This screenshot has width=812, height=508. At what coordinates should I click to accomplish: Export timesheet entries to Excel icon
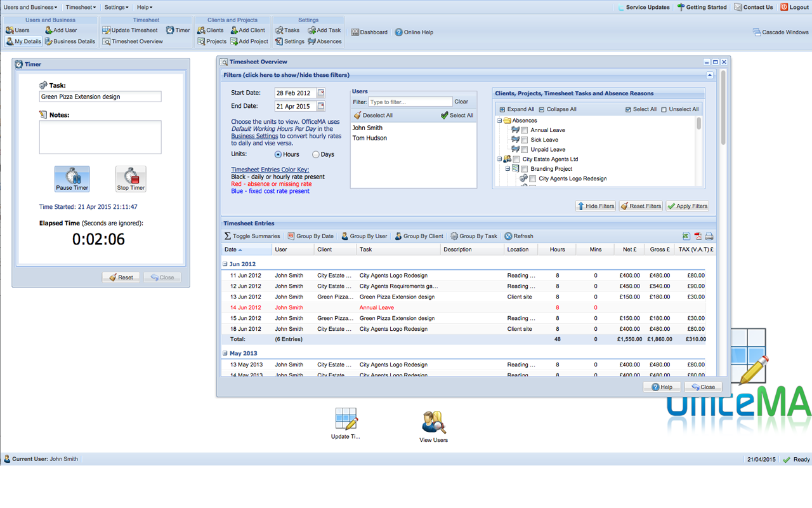click(x=686, y=236)
